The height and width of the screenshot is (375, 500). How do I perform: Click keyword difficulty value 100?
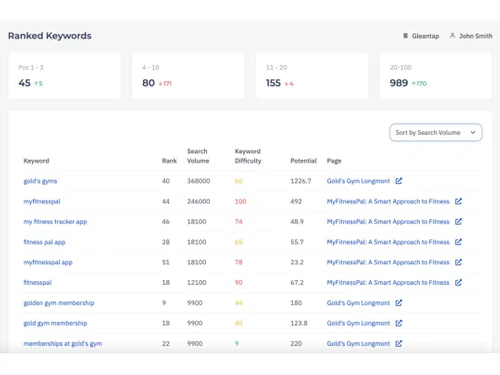240,201
